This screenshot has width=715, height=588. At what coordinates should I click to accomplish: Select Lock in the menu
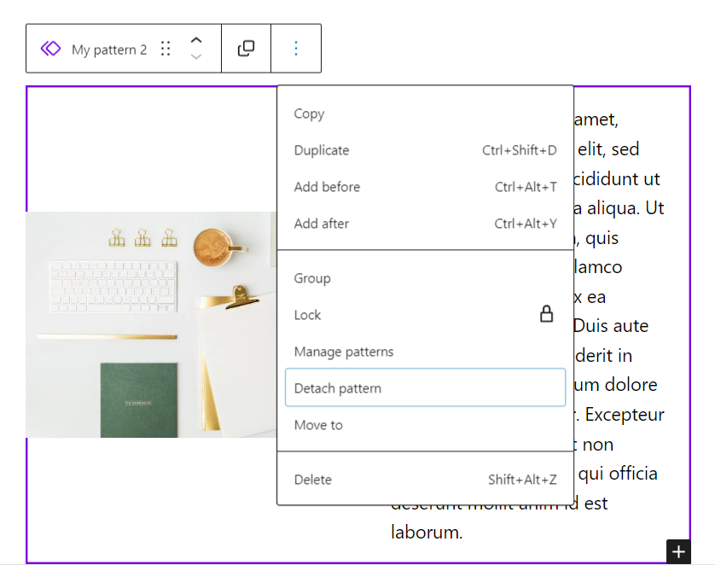tap(425, 315)
